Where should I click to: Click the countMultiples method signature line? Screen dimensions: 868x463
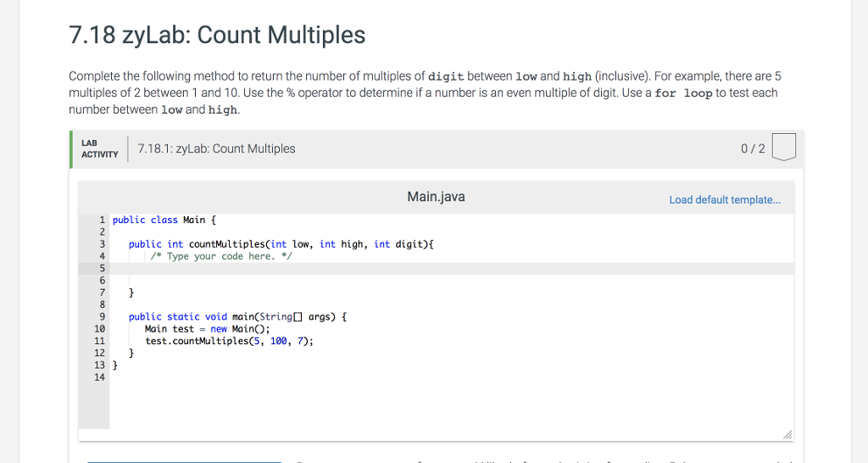[x=281, y=244]
